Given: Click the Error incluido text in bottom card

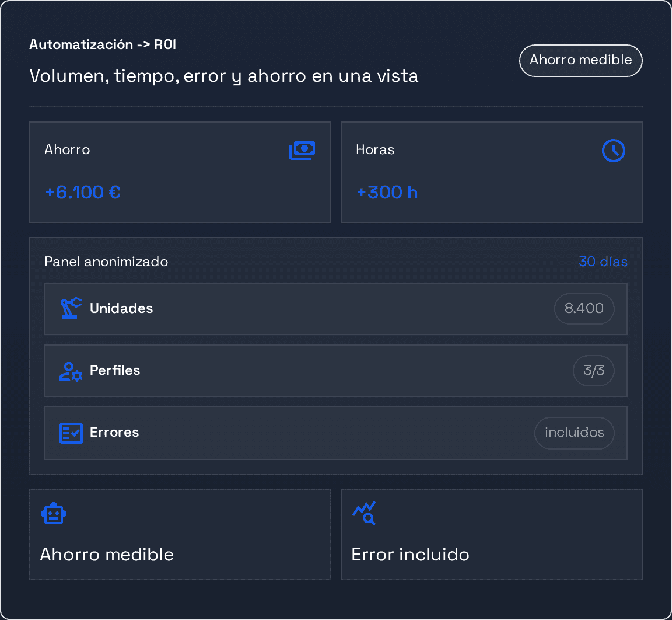Looking at the screenshot, I should 410,555.
